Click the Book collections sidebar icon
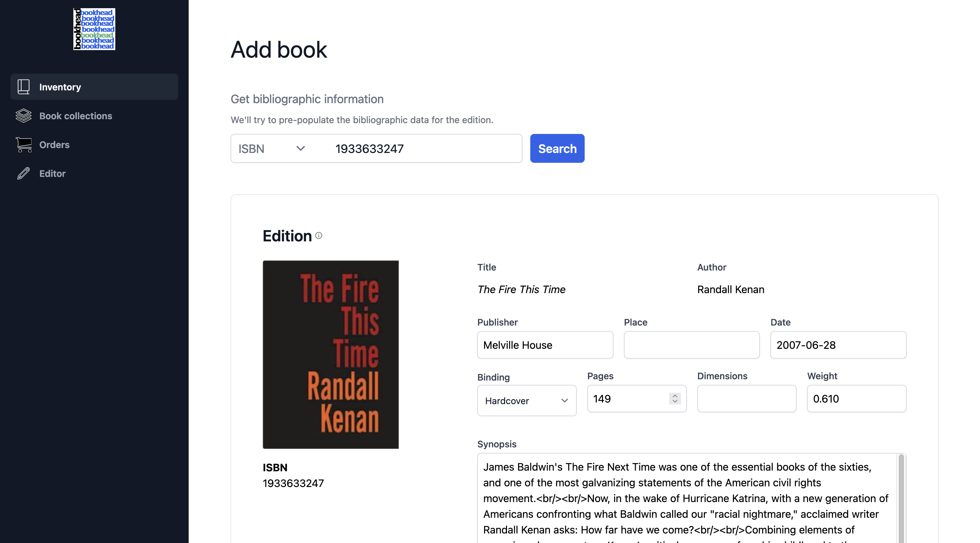The width and height of the screenshot is (980, 543). click(23, 115)
